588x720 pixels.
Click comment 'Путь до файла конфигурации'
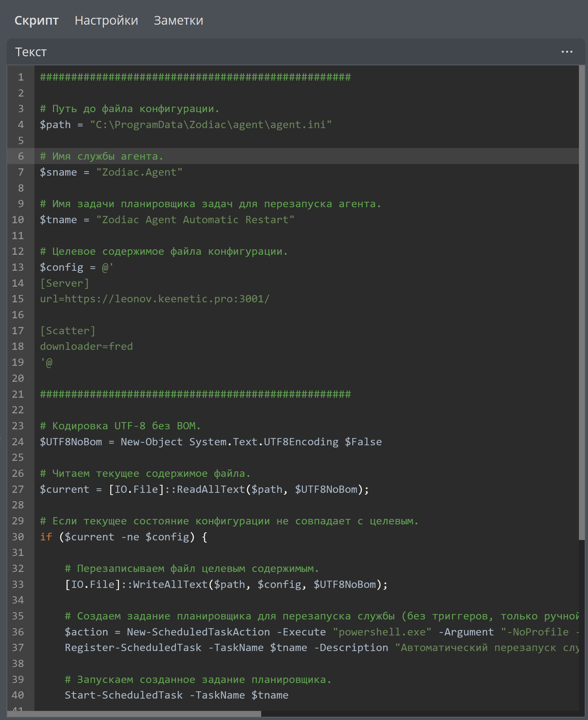pos(129,109)
